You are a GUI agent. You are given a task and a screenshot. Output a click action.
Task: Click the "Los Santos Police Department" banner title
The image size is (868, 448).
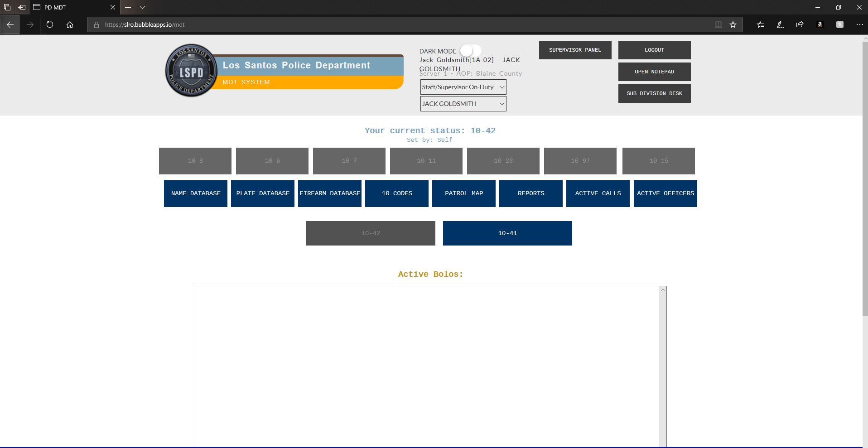coord(297,65)
